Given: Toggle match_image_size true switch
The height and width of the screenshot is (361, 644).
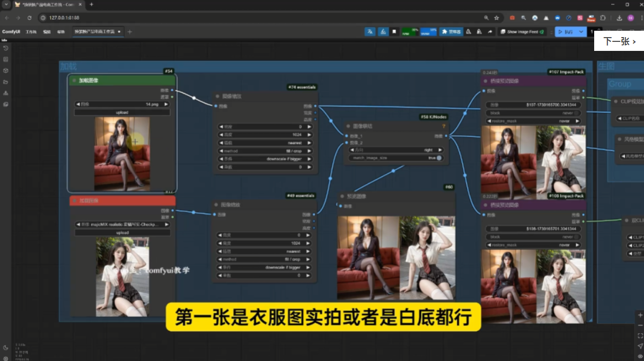Looking at the screenshot, I should 439,158.
